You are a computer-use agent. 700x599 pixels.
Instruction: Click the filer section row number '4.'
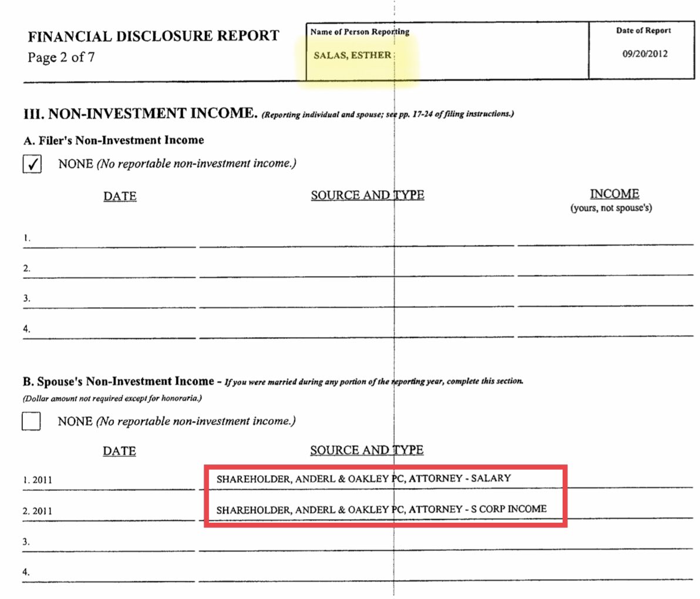27,329
